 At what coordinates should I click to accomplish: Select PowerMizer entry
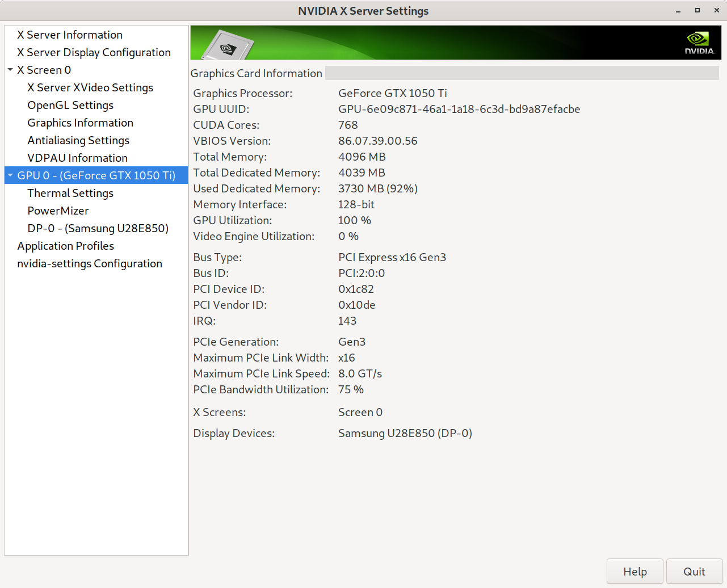tap(58, 211)
